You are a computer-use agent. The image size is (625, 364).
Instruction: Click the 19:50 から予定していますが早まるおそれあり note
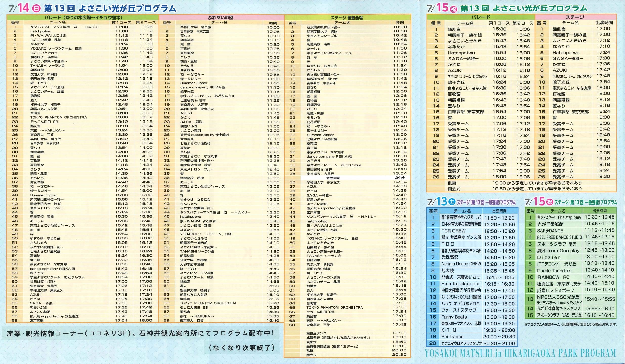click(x=537, y=189)
